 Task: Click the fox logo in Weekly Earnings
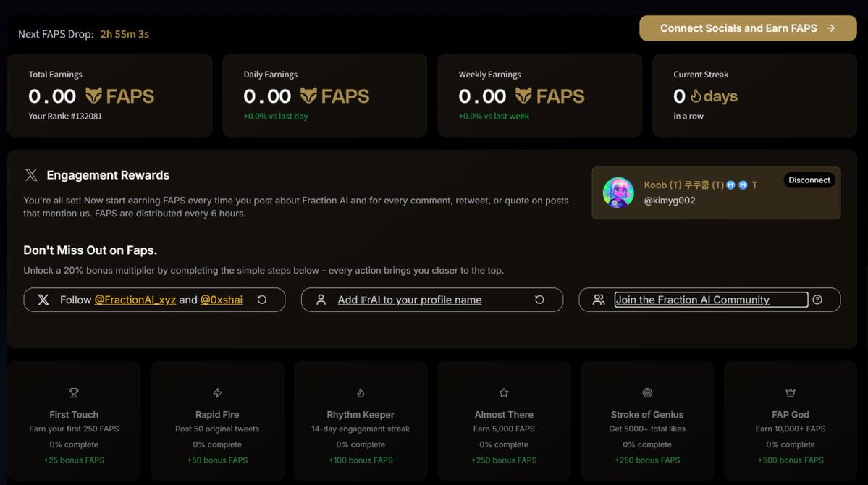[x=523, y=96]
